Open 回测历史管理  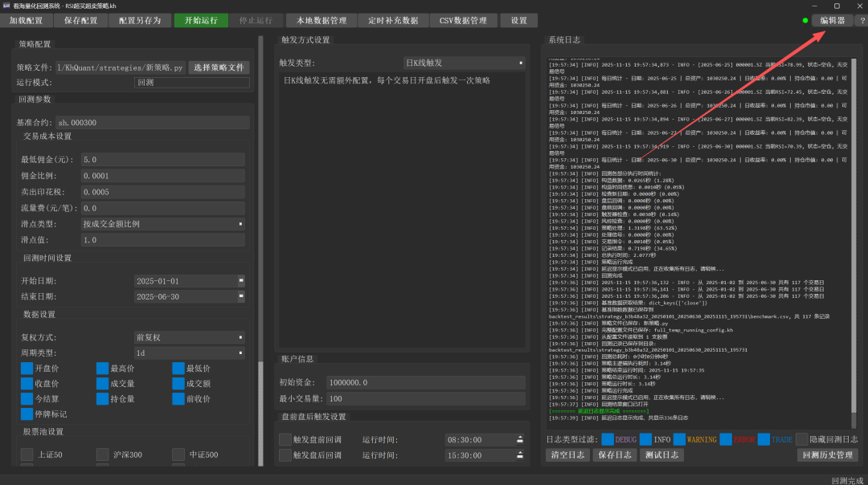[828, 455]
